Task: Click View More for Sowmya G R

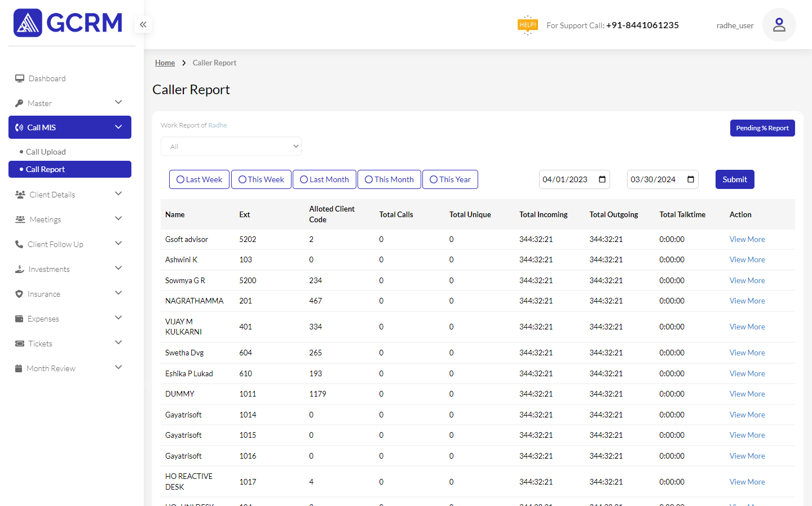Action: point(747,280)
